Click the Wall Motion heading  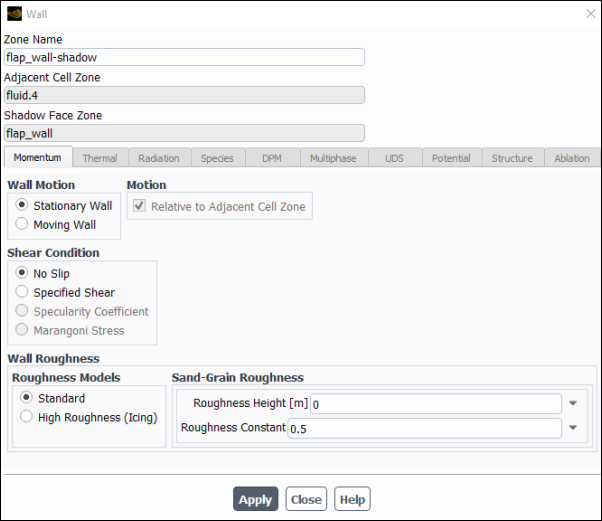pyautogui.click(x=41, y=185)
